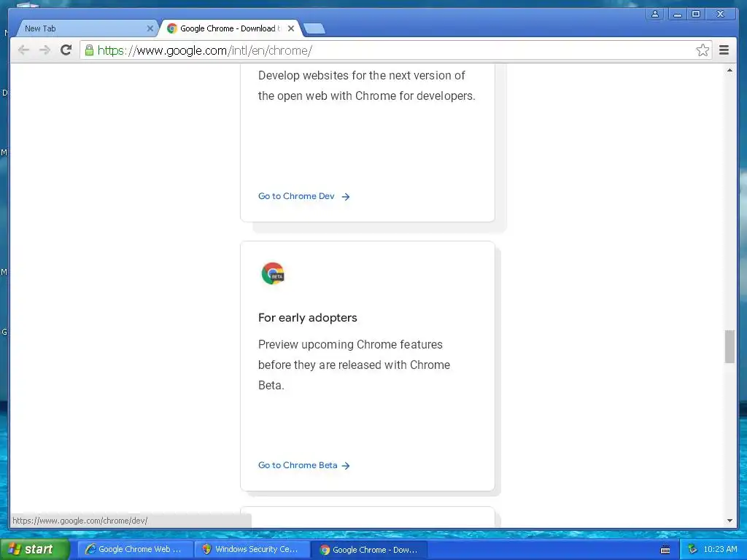Open a new tab with the tab button
Screen dimensions: 747x560
314,28
